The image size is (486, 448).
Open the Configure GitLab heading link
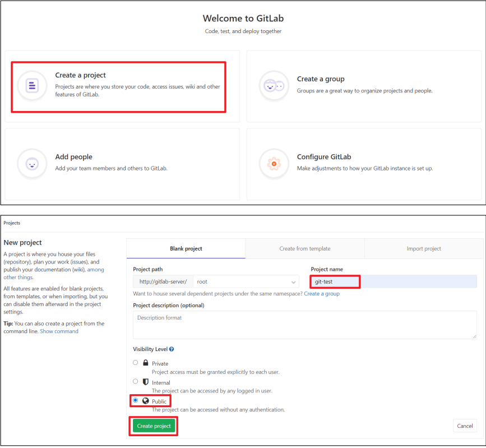click(x=324, y=157)
